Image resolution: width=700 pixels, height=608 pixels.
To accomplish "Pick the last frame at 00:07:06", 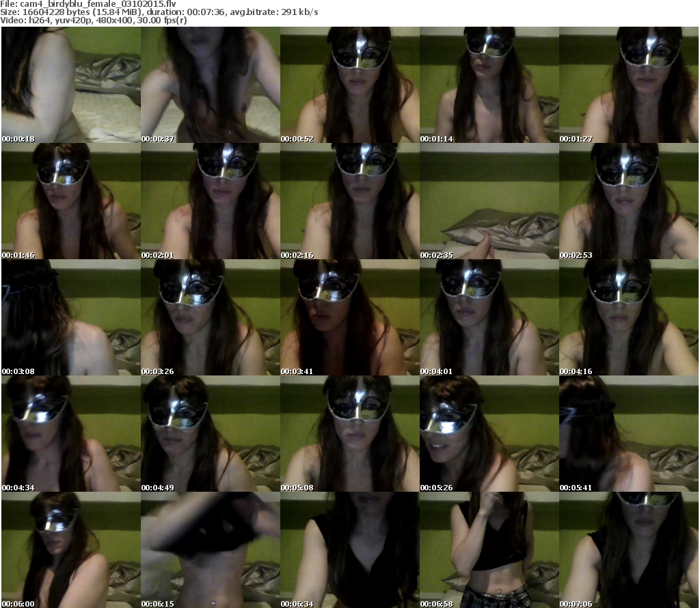I will (x=629, y=550).
